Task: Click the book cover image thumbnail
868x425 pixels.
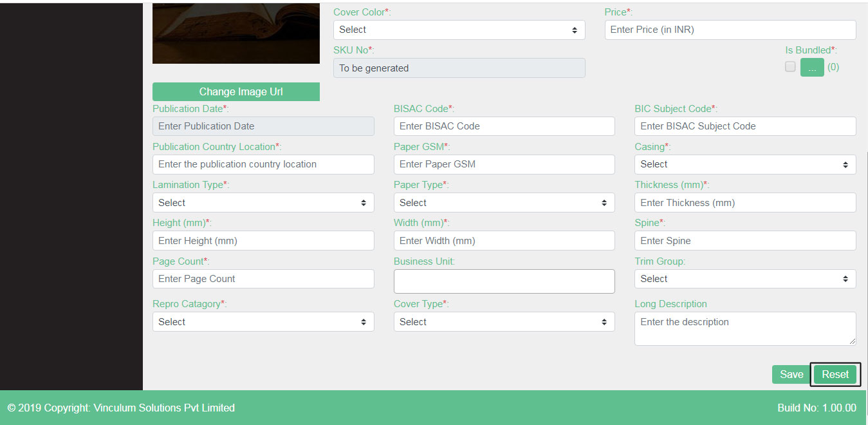Action: (235, 33)
